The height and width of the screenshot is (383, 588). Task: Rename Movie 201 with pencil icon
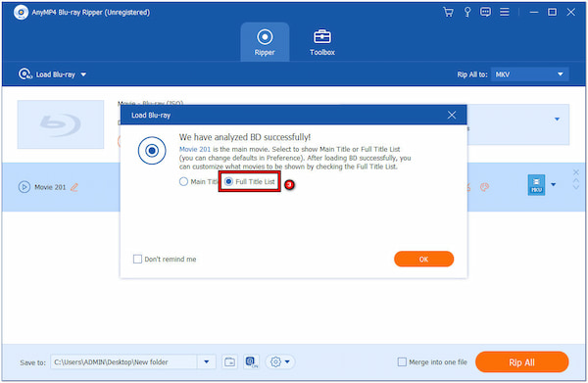pyautogui.click(x=74, y=187)
